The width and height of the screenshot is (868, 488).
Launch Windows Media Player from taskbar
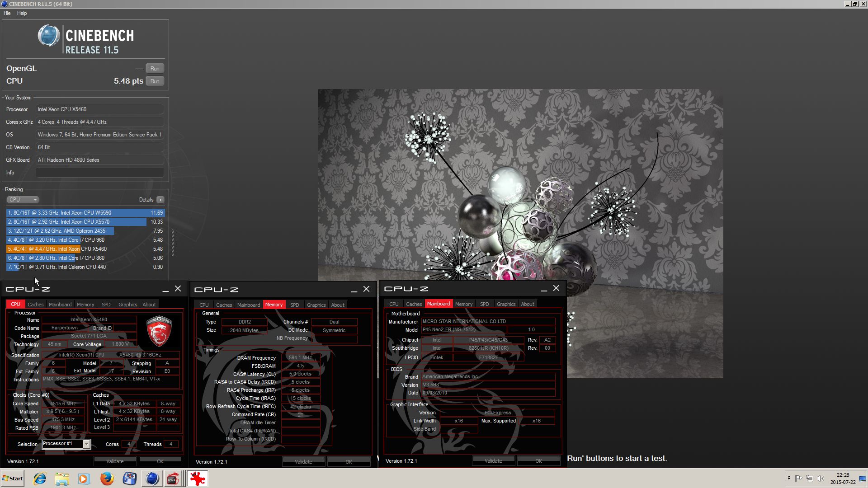[84, 479]
